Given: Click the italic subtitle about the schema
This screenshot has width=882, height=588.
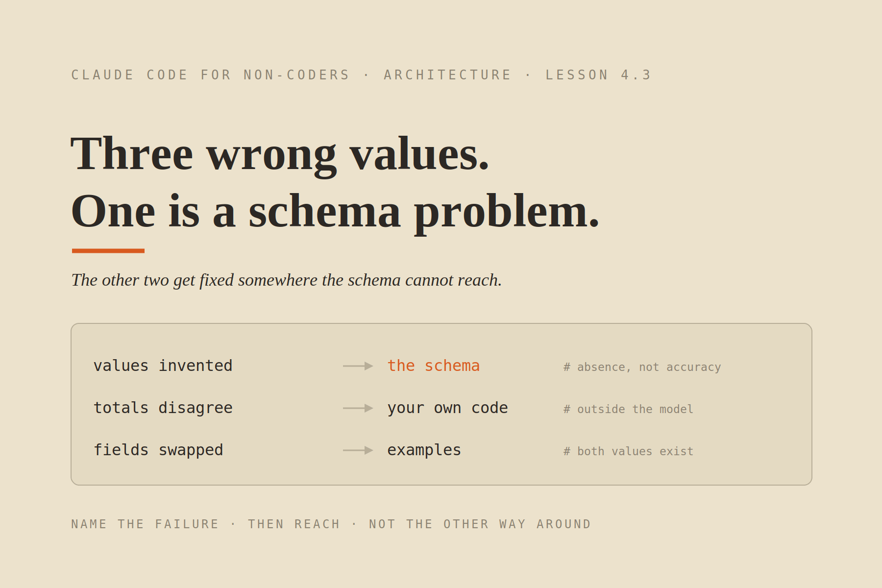Looking at the screenshot, I should click(287, 280).
